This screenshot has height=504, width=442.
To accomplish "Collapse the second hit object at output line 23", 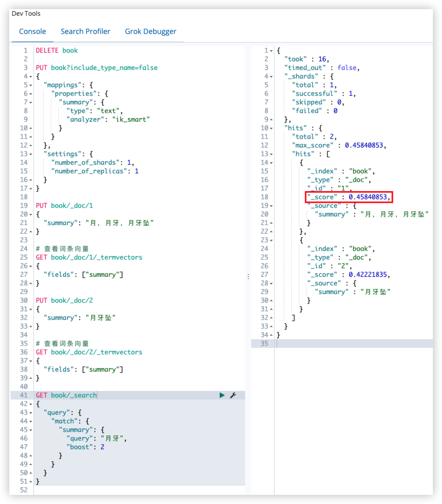I will 271,240.
